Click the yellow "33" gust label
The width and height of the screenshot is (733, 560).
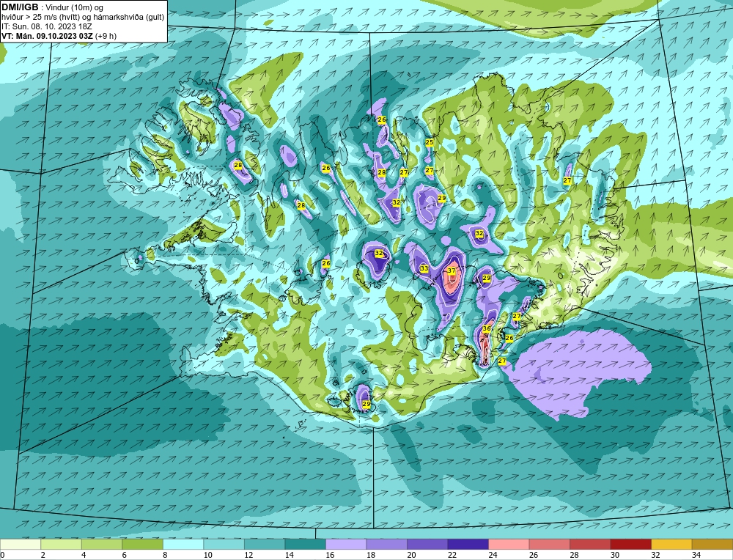coord(424,268)
